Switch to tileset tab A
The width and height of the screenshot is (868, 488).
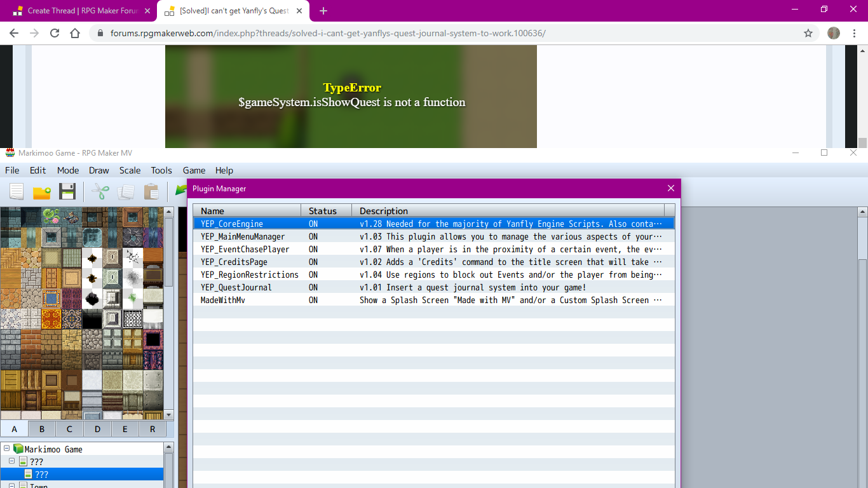pyautogui.click(x=14, y=429)
